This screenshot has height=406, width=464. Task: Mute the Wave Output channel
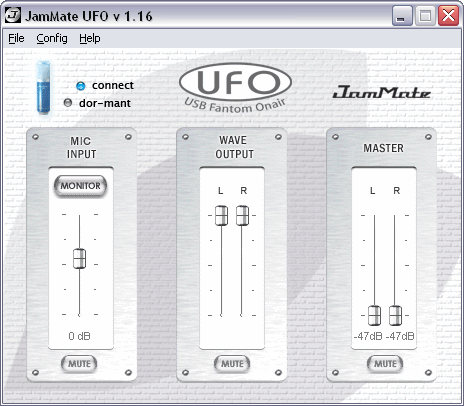(232, 364)
